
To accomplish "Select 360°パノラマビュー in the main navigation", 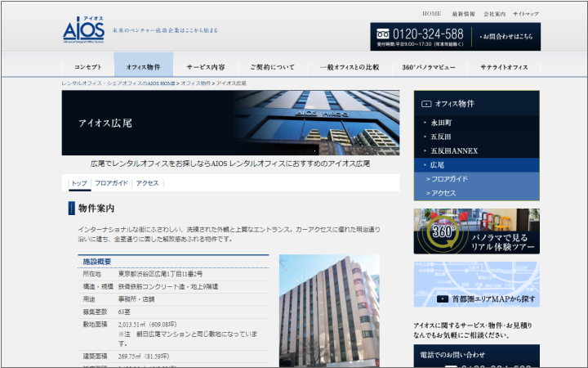I will (429, 67).
